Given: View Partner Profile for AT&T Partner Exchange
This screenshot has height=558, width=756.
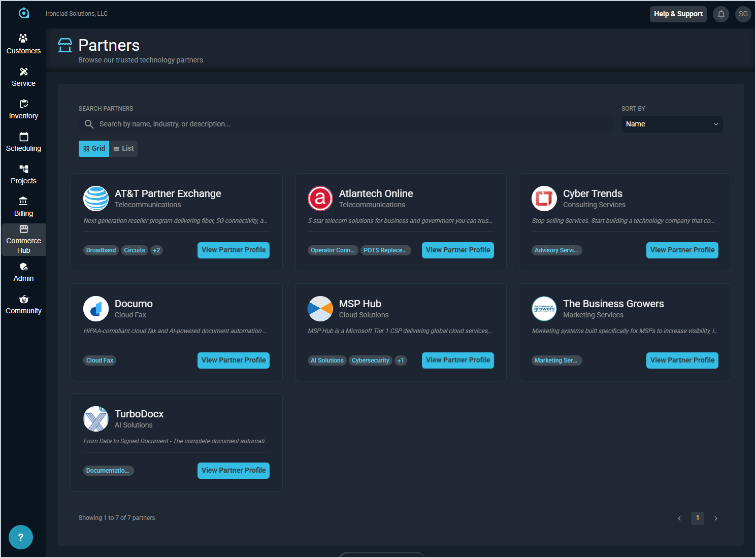Looking at the screenshot, I should coord(234,250).
